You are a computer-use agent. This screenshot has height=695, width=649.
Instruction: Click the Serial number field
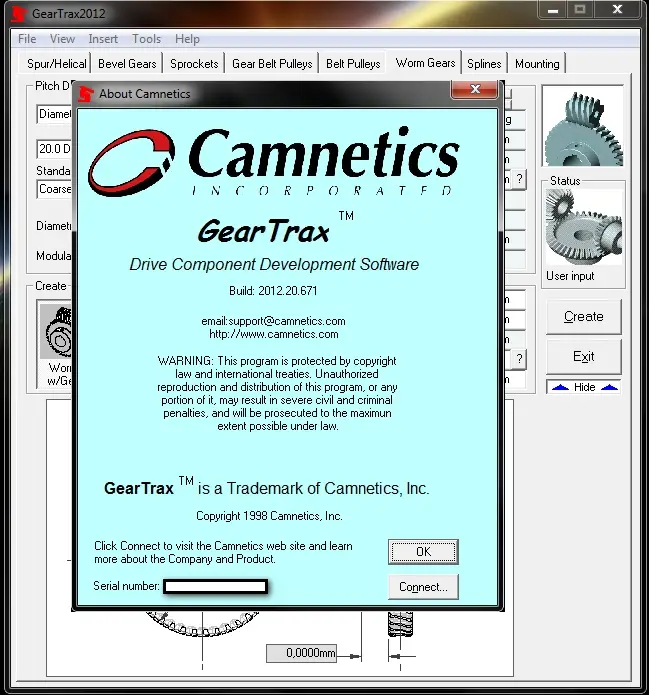[x=215, y=586]
